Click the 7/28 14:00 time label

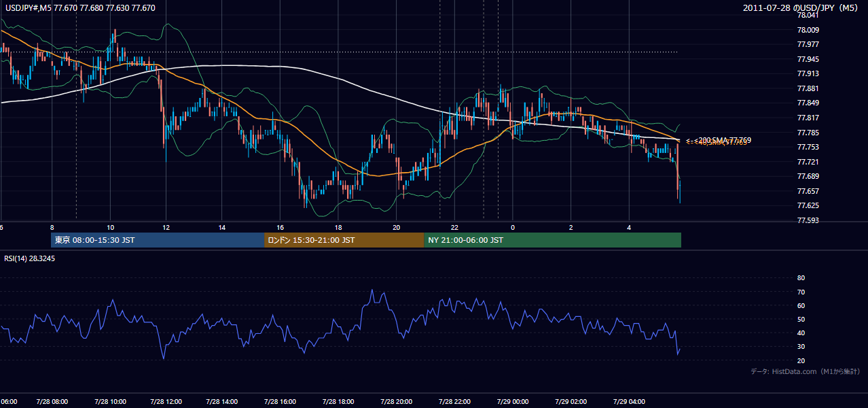click(222, 401)
